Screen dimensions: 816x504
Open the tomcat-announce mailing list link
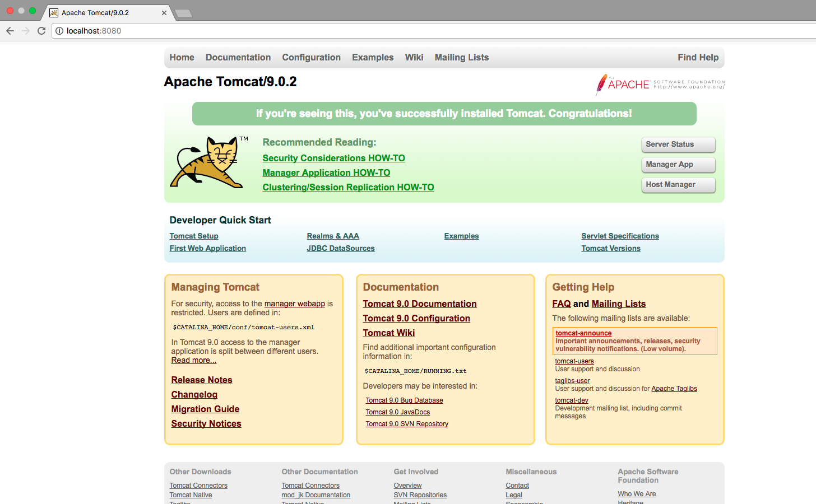point(583,333)
